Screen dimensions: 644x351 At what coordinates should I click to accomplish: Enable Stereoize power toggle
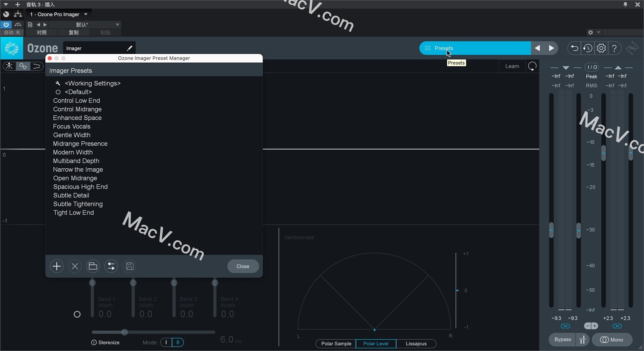94,342
